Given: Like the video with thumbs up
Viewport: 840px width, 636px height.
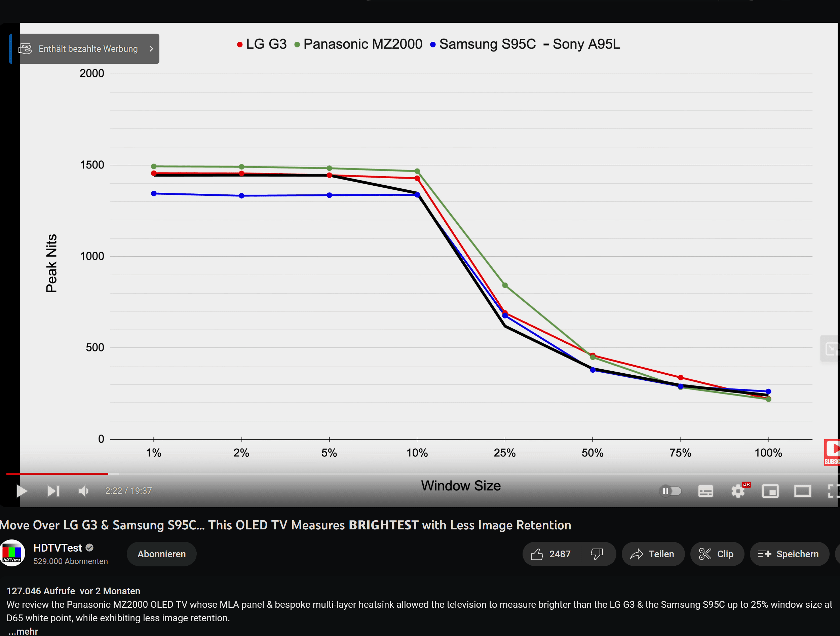Looking at the screenshot, I should pos(550,554).
